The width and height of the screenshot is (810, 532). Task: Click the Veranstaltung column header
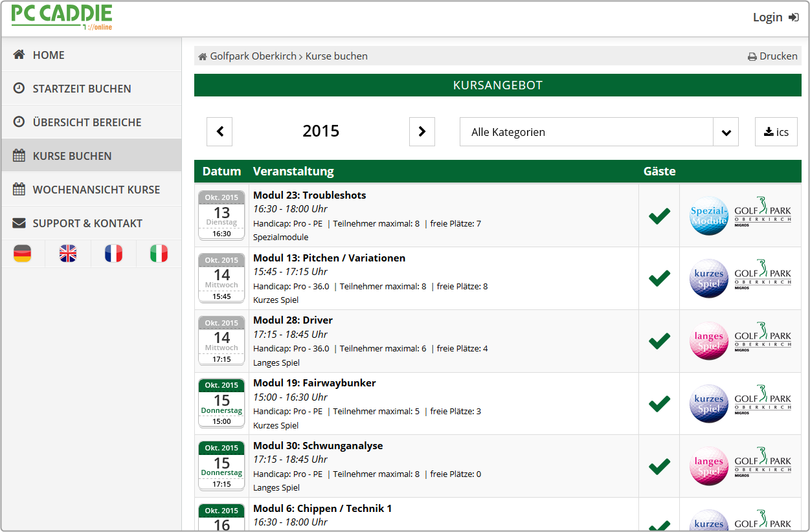point(293,172)
